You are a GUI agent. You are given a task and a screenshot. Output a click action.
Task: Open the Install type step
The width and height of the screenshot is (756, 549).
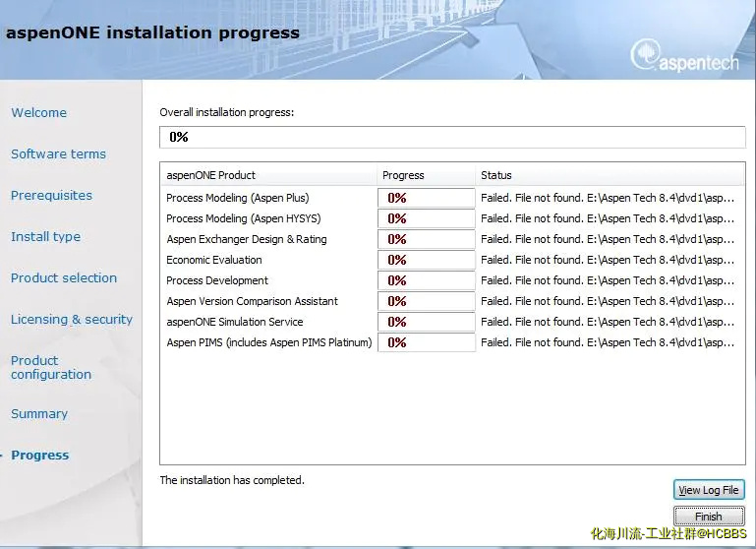tap(46, 237)
